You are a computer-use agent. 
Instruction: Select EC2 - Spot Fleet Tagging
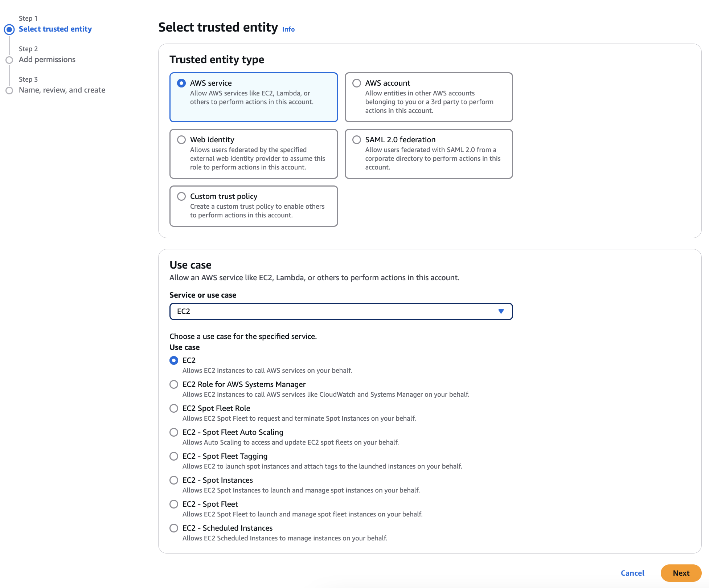pos(174,456)
